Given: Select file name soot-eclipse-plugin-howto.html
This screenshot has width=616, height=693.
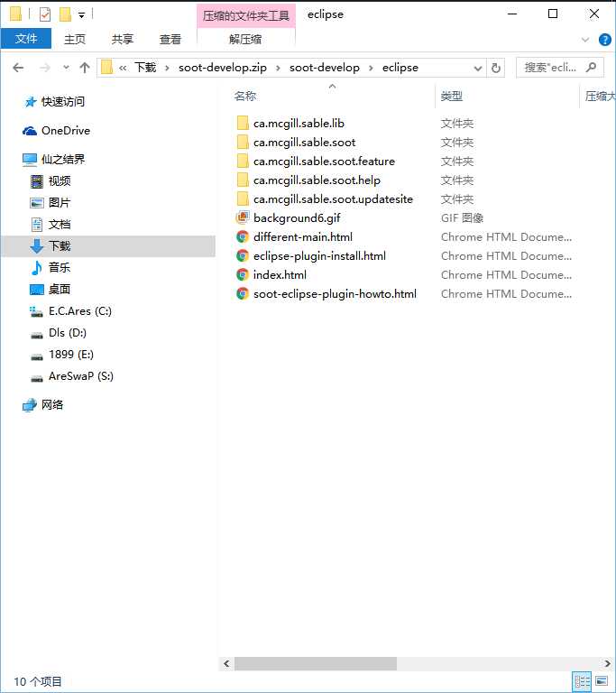Looking at the screenshot, I should click(335, 294).
